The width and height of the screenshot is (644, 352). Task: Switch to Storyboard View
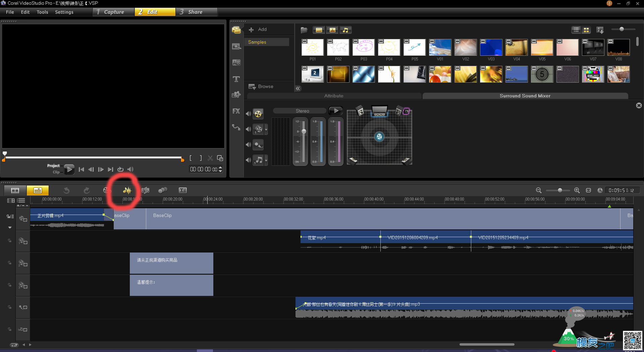point(15,190)
